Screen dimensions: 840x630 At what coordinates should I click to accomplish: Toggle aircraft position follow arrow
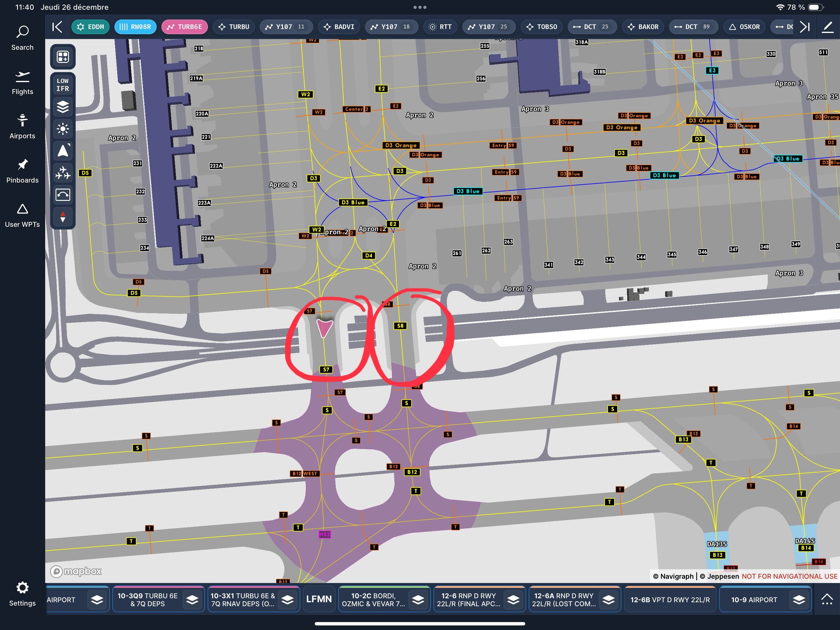(x=63, y=151)
